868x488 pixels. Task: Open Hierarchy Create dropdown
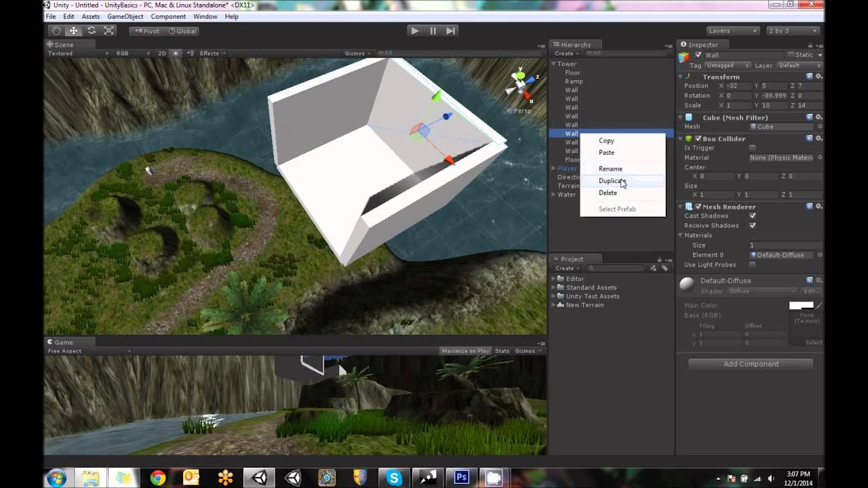[x=566, y=53]
